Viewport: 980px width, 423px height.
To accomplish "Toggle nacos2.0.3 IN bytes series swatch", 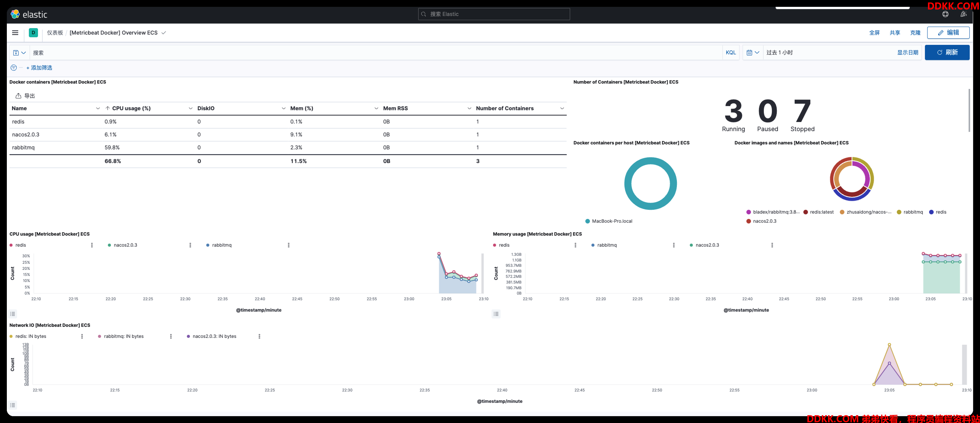I will point(188,336).
